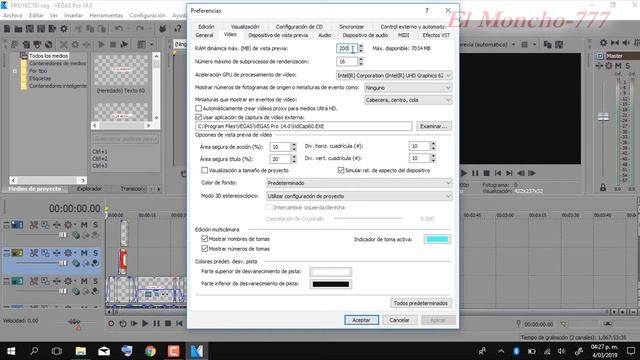This screenshot has width=640, height=360.
Task: Click the Parte superior de desvanecimiento white swatch
Action: pos(331,272)
